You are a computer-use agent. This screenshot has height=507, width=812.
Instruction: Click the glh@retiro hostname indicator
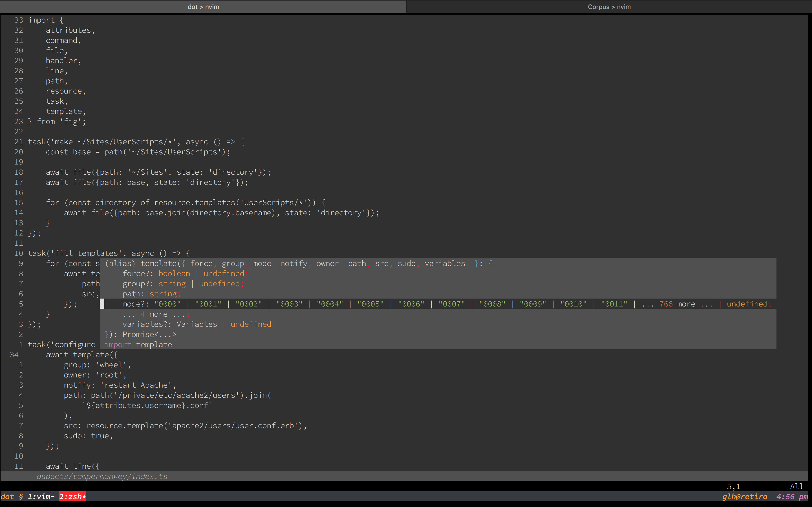(745, 497)
